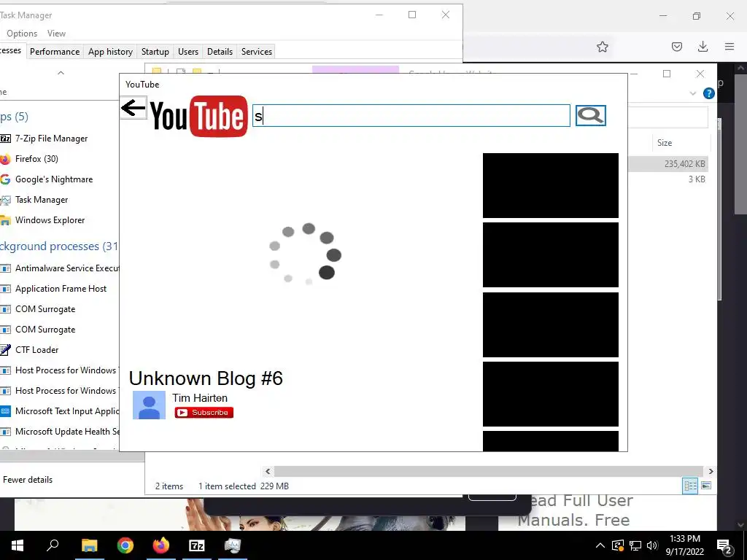The width and height of the screenshot is (747, 560).
Task: Select the CTF Loader process
Action: click(60, 350)
